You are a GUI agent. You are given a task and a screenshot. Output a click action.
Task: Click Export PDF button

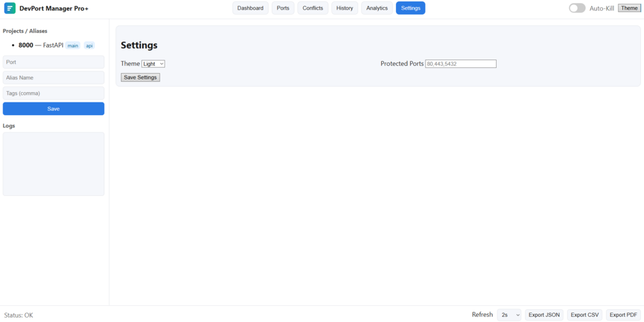point(623,315)
